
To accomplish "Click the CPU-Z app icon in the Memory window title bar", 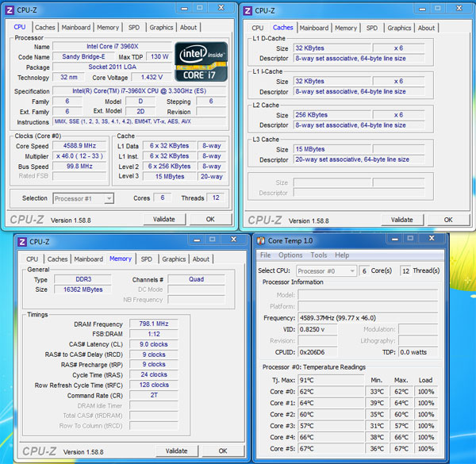I will click(22, 242).
